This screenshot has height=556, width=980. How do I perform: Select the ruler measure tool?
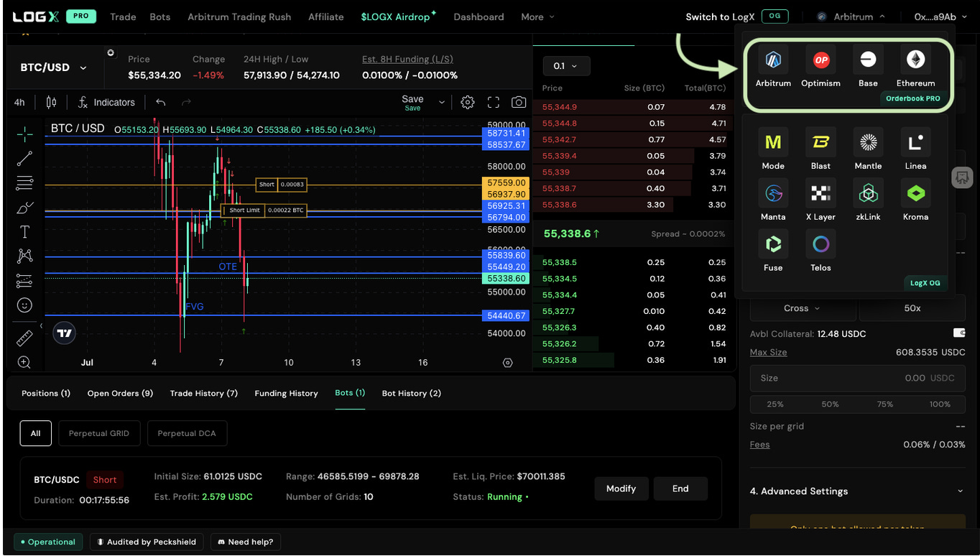(x=24, y=338)
